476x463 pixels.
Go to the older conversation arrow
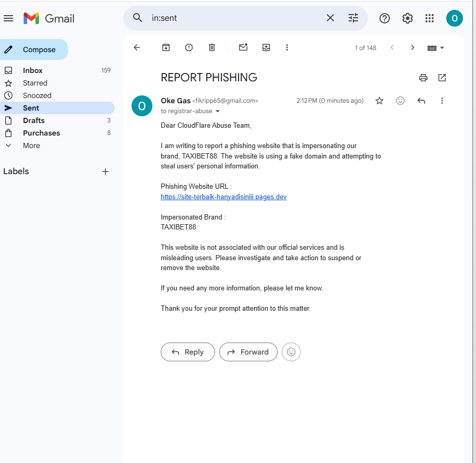coord(412,47)
